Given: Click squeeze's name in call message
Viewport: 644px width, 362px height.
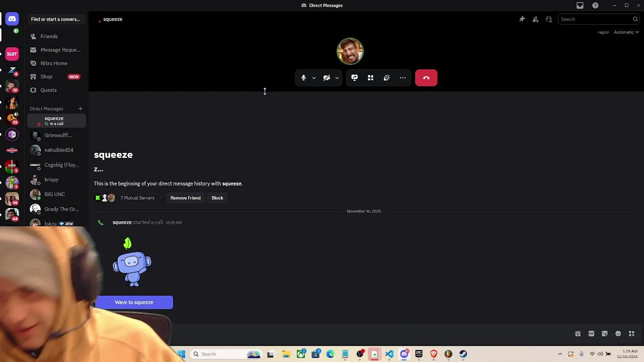Looking at the screenshot, I should pos(122,222).
